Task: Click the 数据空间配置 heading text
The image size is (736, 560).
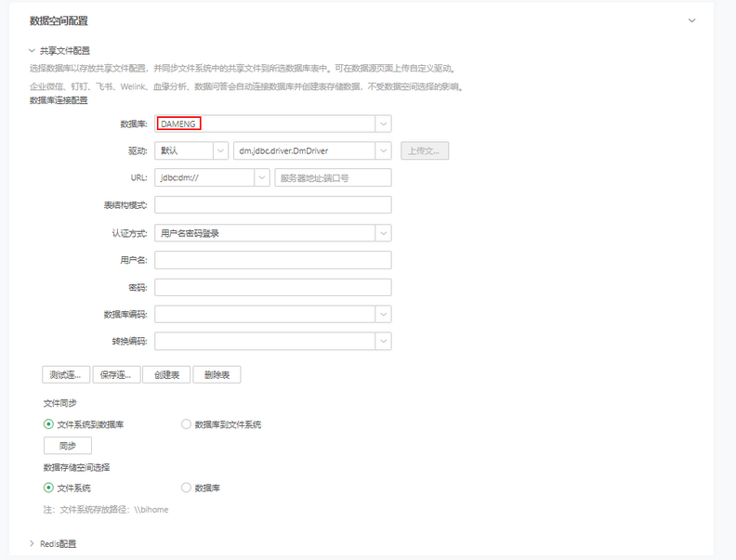Action: click(59, 20)
